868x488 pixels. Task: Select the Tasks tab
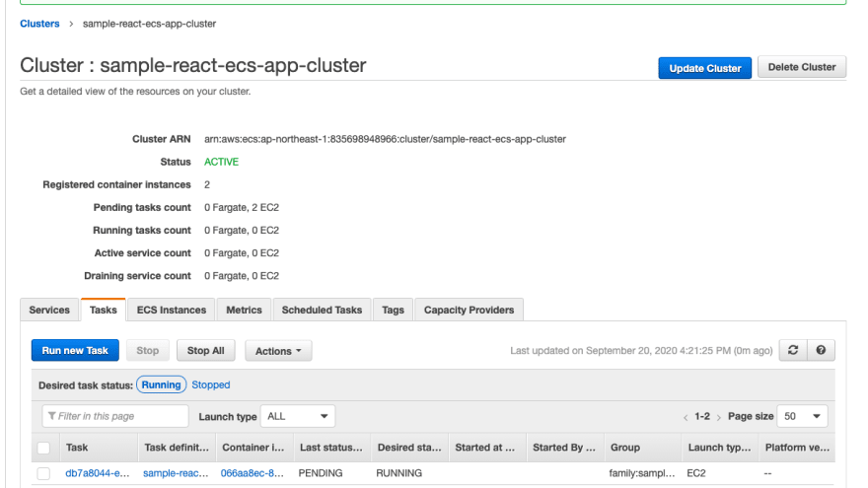(104, 310)
